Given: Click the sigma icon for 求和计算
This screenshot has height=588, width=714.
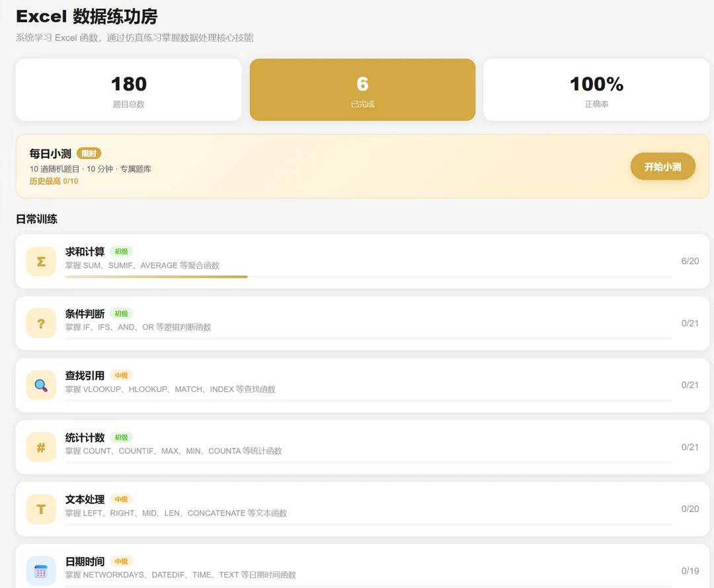Looking at the screenshot, I should pyautogui.click(x=41, y=261).
